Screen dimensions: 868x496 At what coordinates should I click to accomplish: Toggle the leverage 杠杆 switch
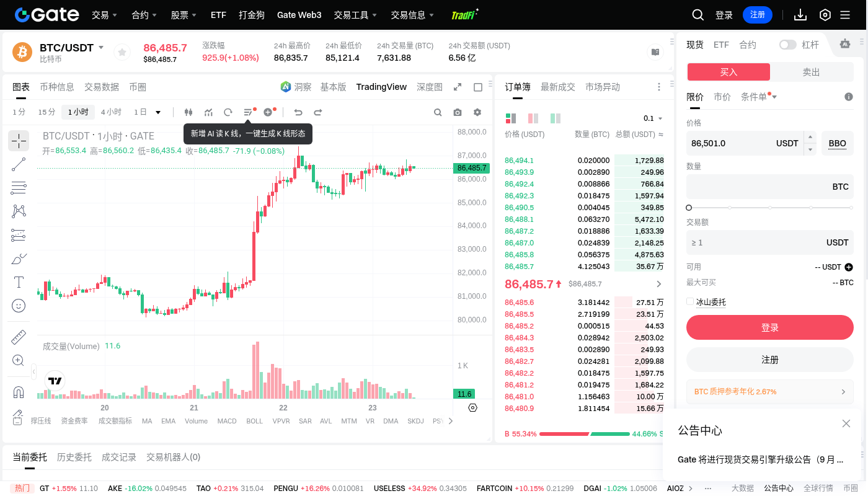pos(788,45)
